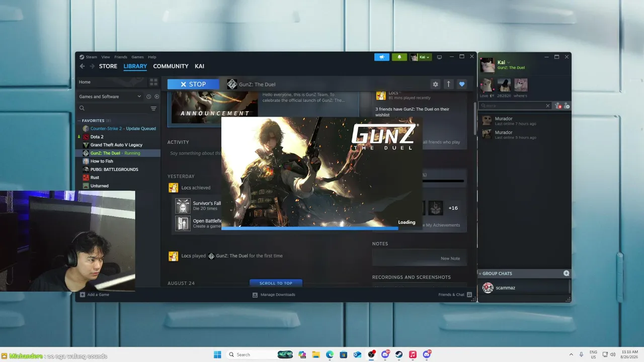Open GunZ: The Duel manage gear icon
The image size is (644, 362).
[x=435, y=84]
